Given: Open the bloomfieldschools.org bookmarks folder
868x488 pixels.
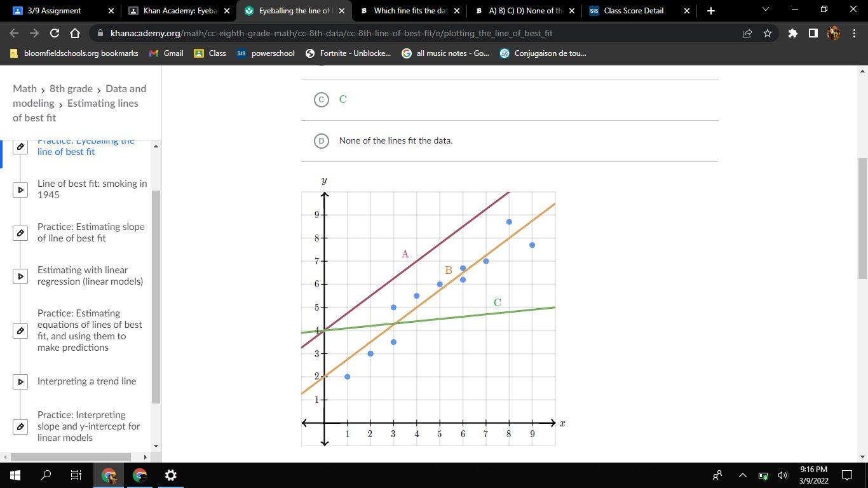Looking at the screenshot, I should (x=74, y=53).
